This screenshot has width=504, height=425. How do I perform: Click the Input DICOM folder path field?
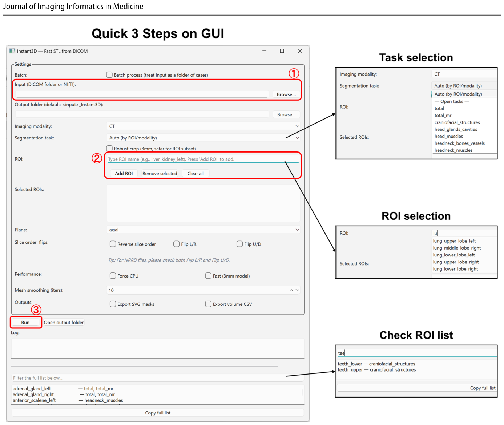(x=142, y=94)
